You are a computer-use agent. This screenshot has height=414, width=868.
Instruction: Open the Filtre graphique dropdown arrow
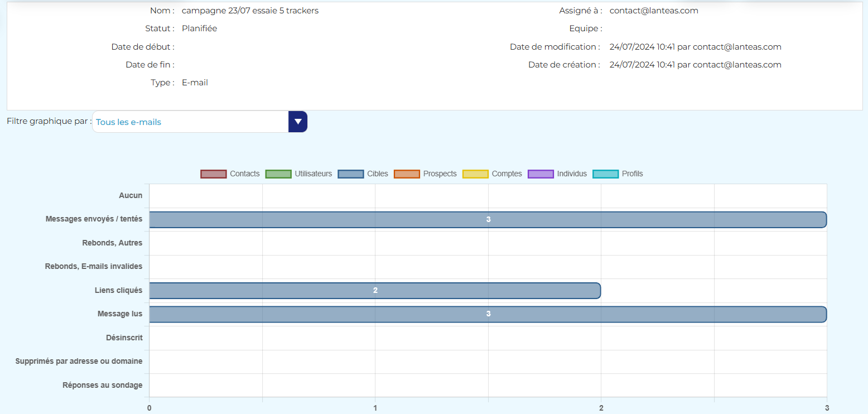pos(298,122)
